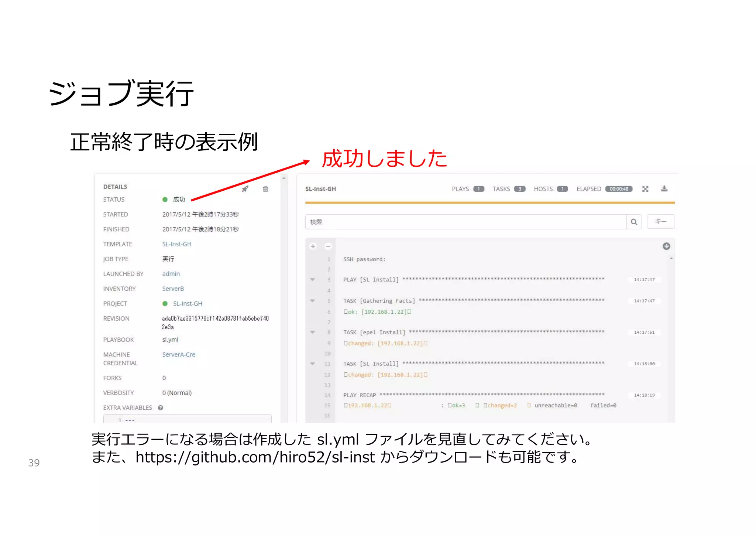
Task: Collapse TASK [Gathering Facts] section
Action: pyautogui.click(x=313, y=301)
